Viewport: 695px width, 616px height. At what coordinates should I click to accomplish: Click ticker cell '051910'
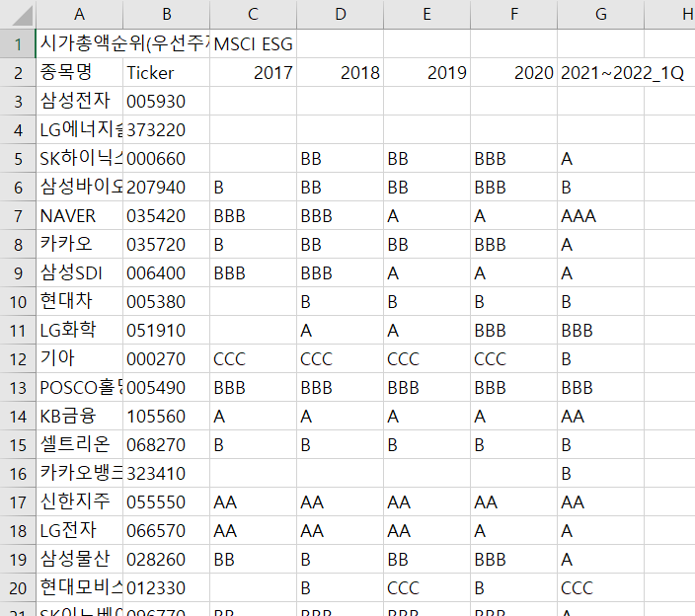click(166, 330)
